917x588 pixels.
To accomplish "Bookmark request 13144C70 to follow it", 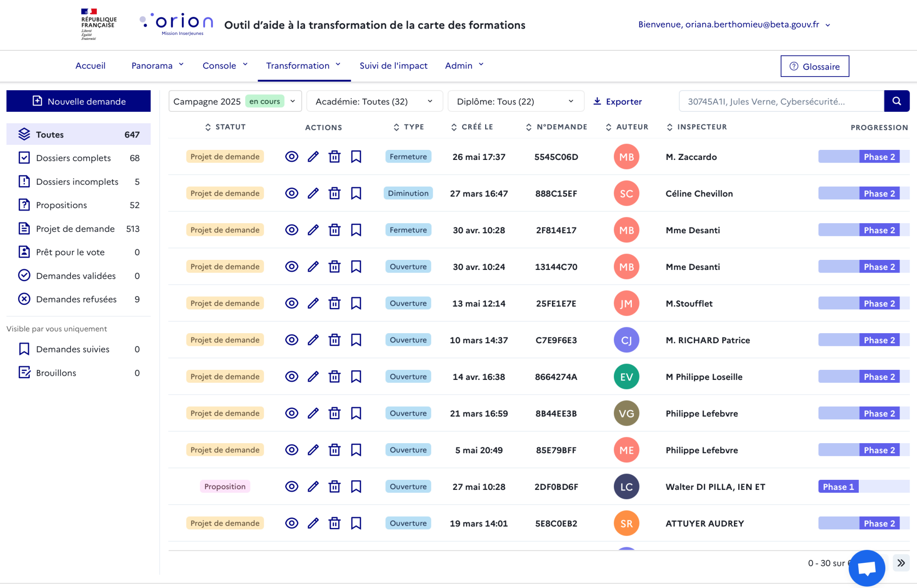I will point(356,267).
